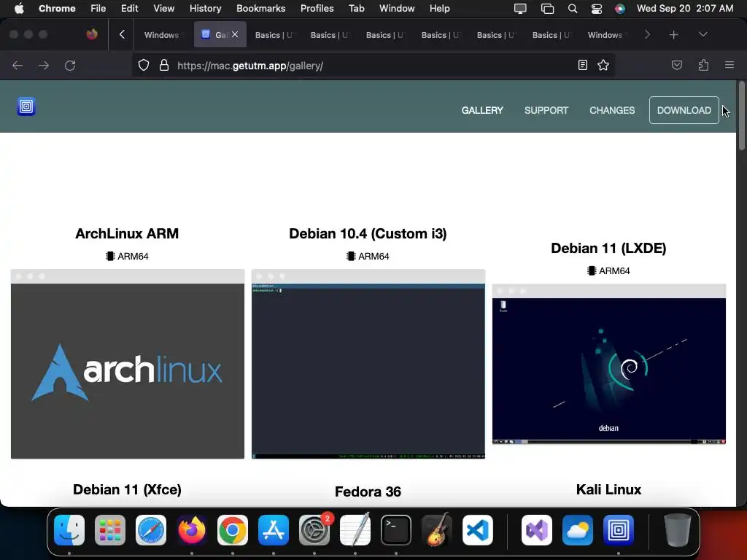Open the CHANGES page link
This screenshot has width=747, height=560.
coord(612,111)
